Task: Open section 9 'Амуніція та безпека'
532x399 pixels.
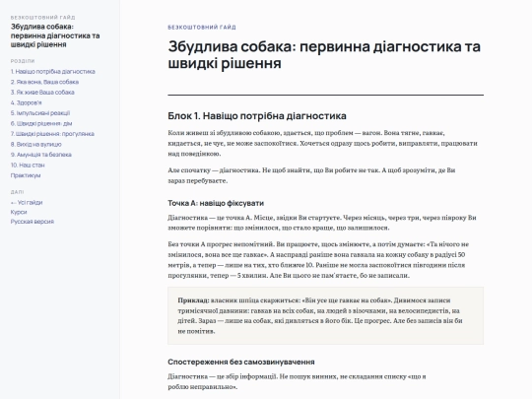Action: click(x=40, y=155)
